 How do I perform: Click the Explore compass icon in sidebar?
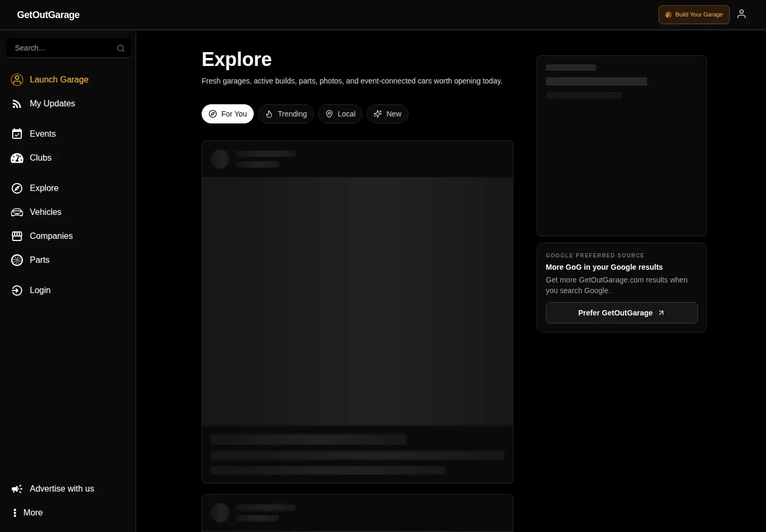point(17,188)
